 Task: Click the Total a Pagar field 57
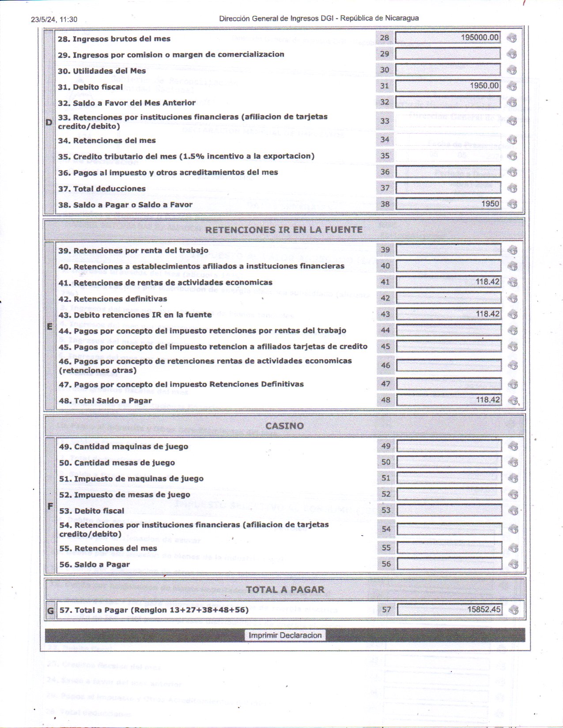[450, 610]
